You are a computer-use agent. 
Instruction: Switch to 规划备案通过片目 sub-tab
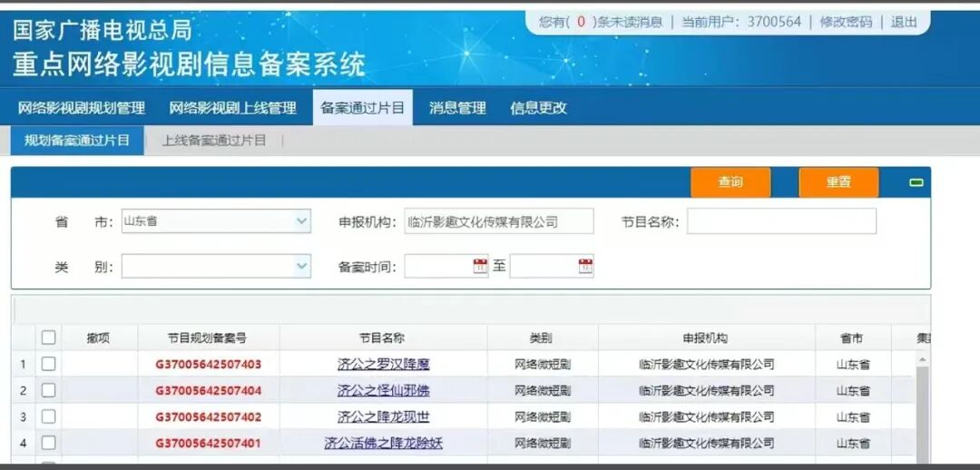[77, 141]
